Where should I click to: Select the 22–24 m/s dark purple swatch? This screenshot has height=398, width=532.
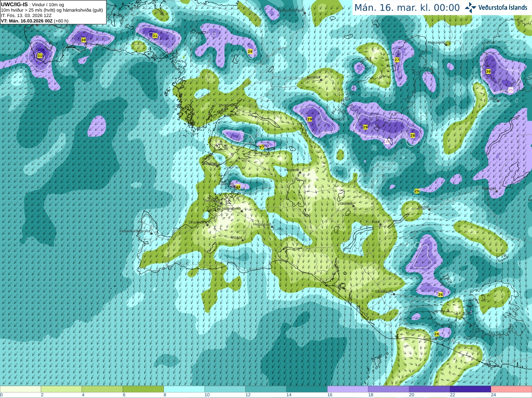(470, 389)
